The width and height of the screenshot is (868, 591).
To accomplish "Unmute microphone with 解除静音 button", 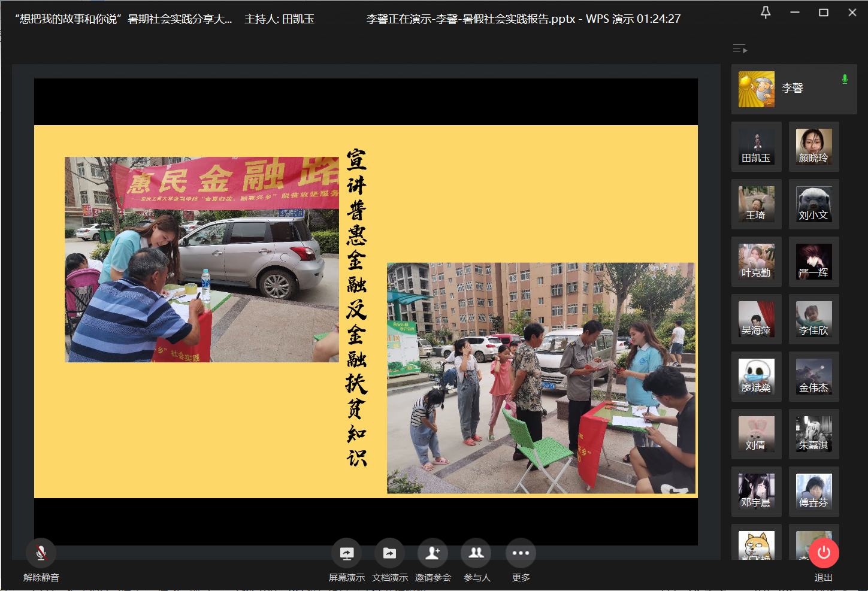I will [x=41, y=553].
